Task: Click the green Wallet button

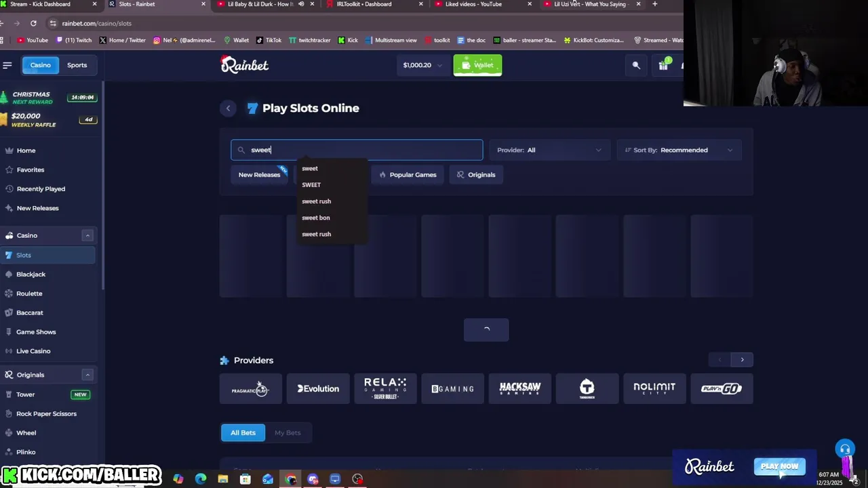Action: click(477, 65)
